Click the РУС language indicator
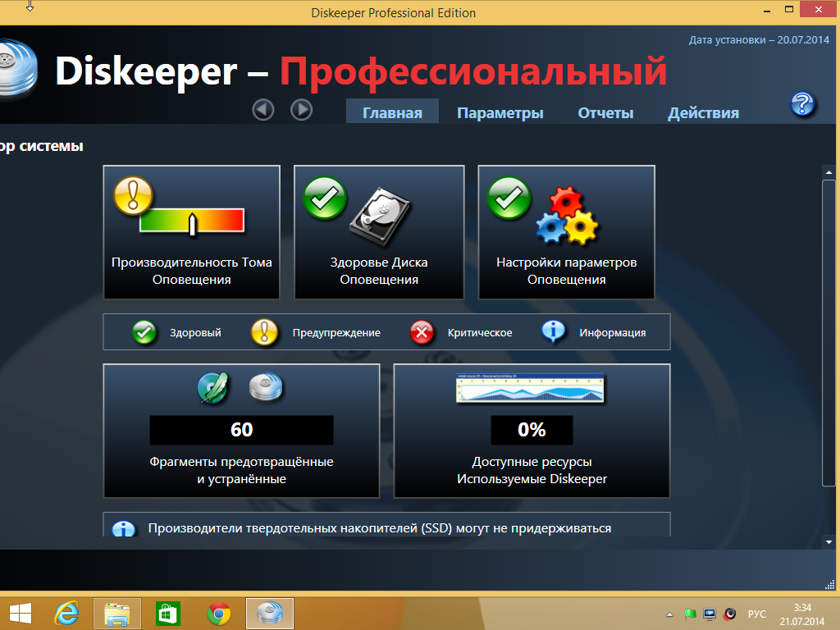The height and width of the screenshot is (630, 840). coord(757,614)
